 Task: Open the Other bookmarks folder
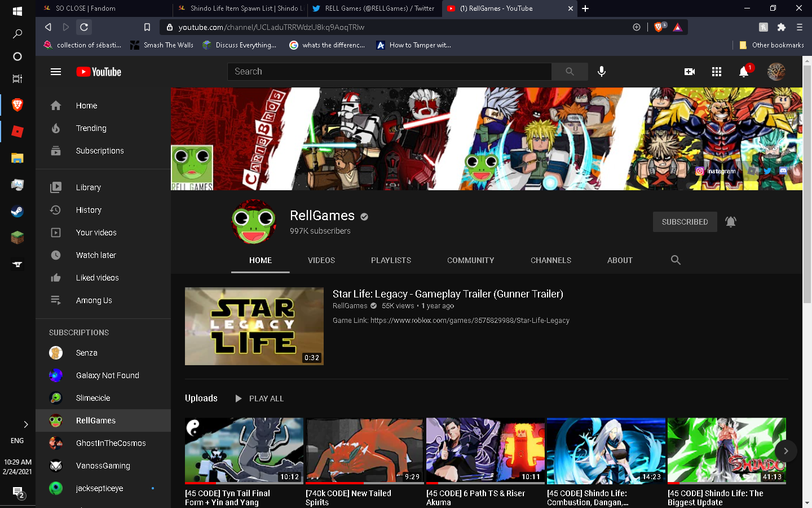(x=771, y=45)
